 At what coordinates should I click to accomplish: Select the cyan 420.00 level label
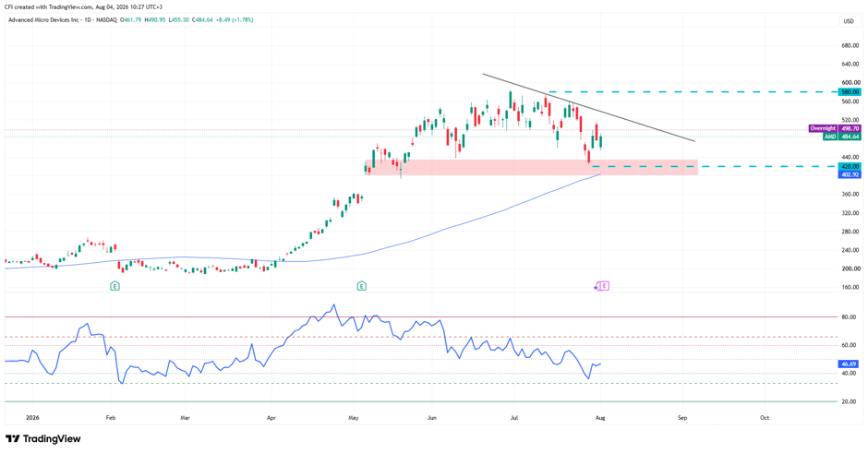[x=850, y=166]
